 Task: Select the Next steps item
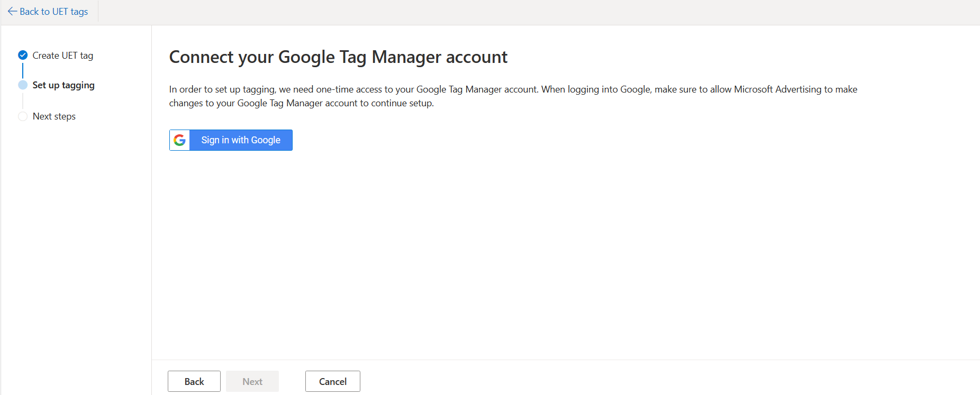pyautogui.click(x=54, y=116)
